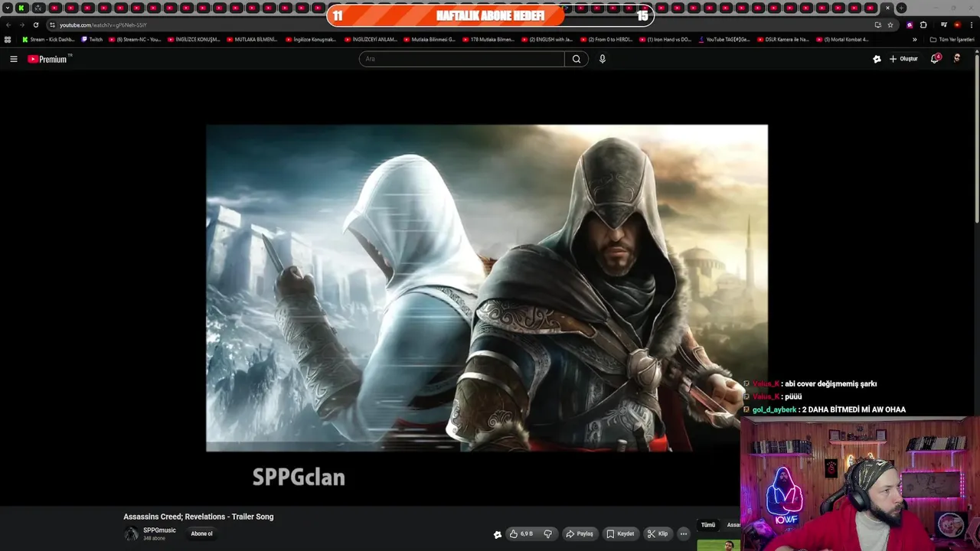Click the SPPGmusic channel name
Image resolution: width=980 pixels, height=551 pixels.
pos(159,530)
